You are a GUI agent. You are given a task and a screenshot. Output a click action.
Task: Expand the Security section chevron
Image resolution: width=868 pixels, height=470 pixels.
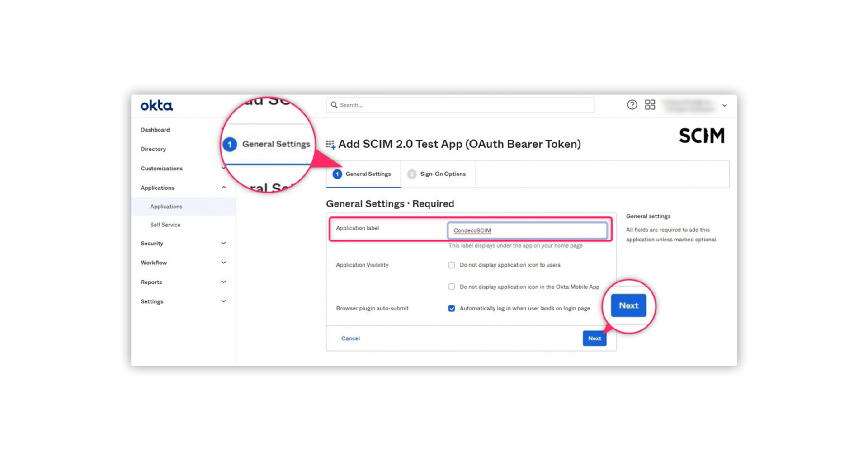(223, 243)
